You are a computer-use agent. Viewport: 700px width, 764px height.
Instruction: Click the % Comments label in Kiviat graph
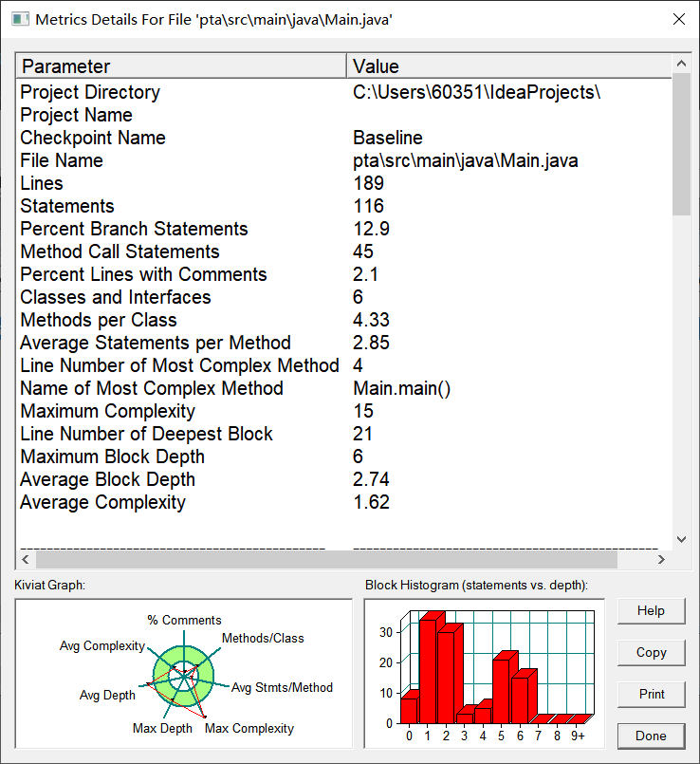[x=184, y=621]
